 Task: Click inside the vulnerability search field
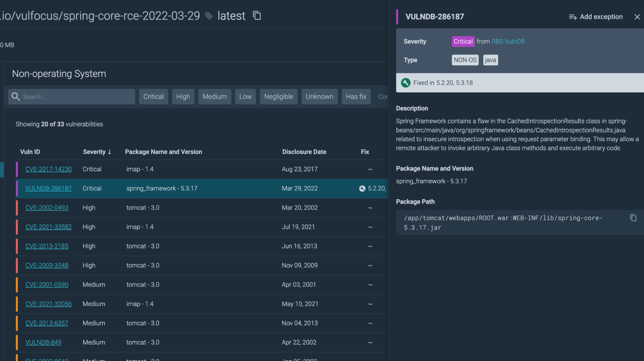click(x=71, y=96)
